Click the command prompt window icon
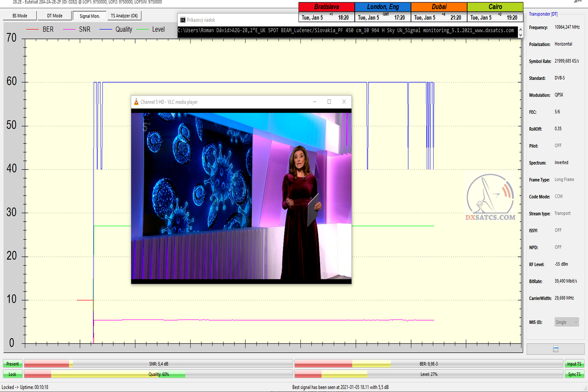The height and width of the screenshot is (392, 588). coord(183,20)
